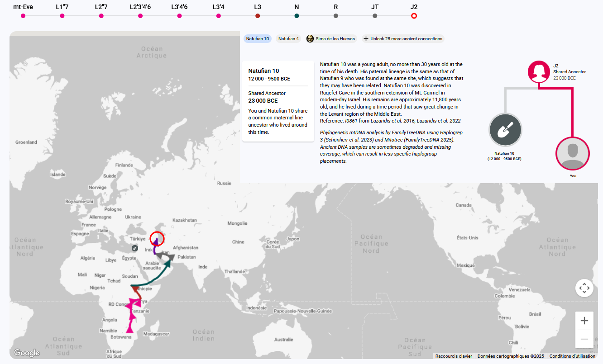This screenshot has width=603, height=364.
Task: Unlock 28 more ancient connections
Action: 402,39
